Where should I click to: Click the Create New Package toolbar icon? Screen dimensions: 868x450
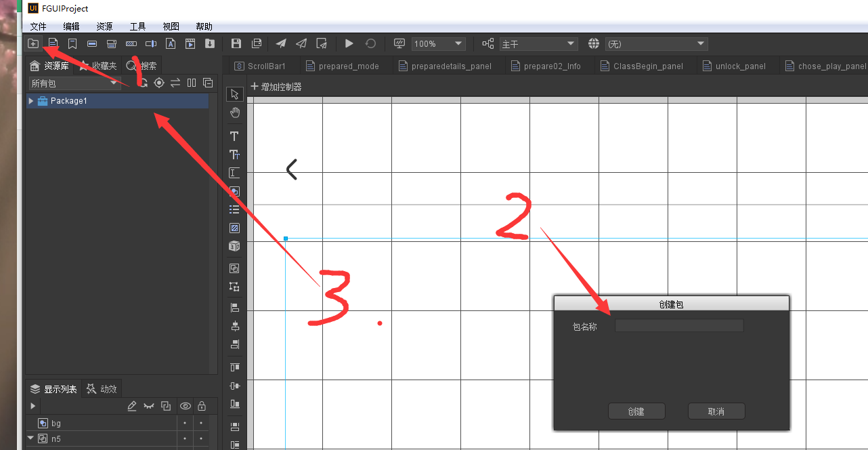33,43
